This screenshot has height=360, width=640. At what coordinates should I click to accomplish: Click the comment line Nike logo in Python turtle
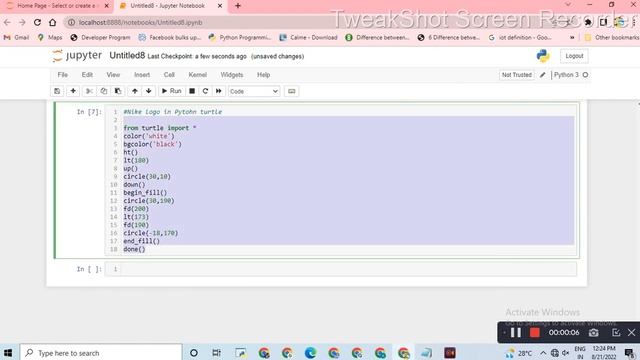pyautogui.click(x=173, y=112)
